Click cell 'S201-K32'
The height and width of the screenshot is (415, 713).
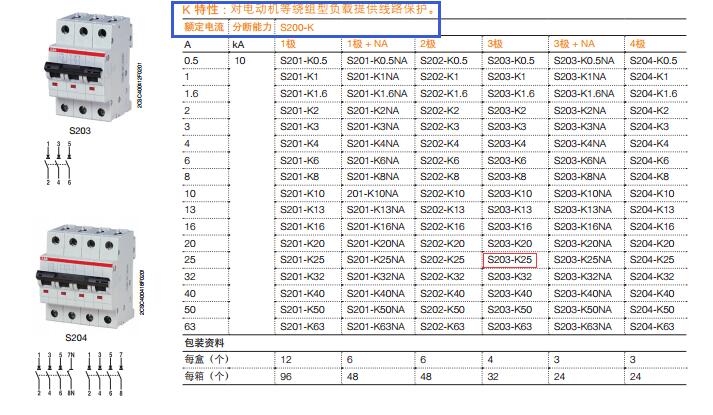point(302,277)
